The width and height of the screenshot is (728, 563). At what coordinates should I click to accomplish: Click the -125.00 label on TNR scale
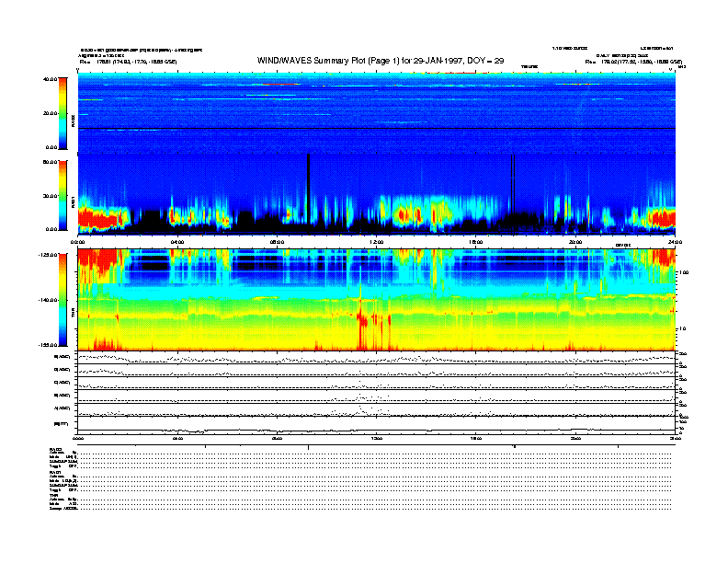point(49,255)
